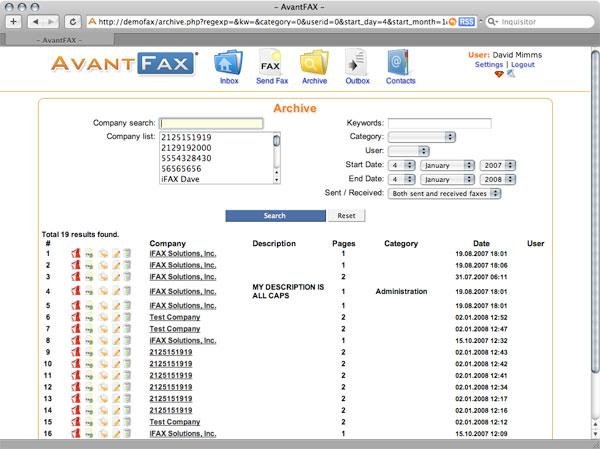Open the Outbox icon
600x449 pixels.
[356, 62]
